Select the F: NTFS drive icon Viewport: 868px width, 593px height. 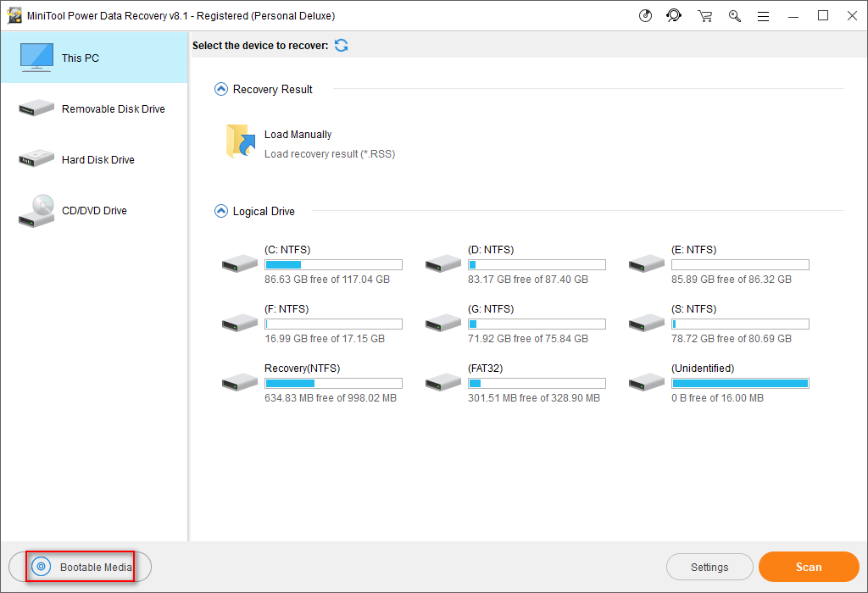[240, 323]
